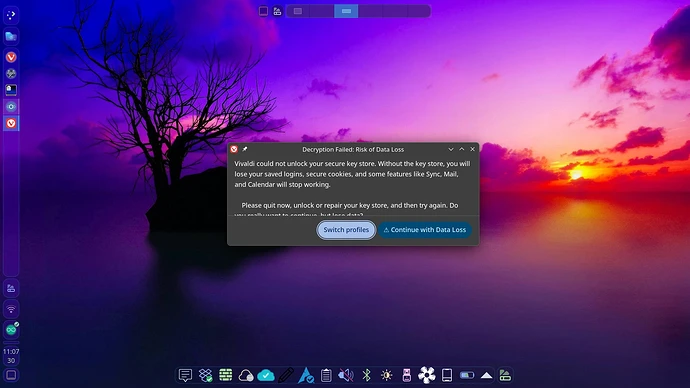Open the phone KDE Connect icon
690x388 pixels.
pyautogui.click(x=447, y=375)
